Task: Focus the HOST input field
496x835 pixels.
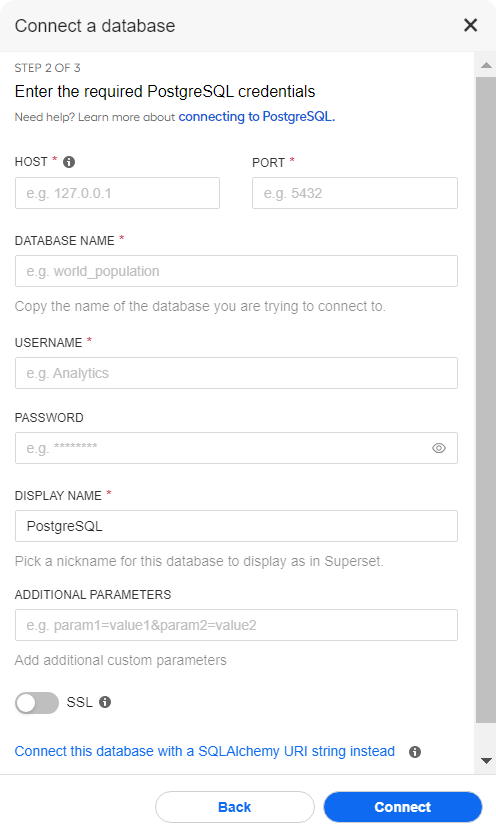Action: pyautogui.click(x=117, y=193)
